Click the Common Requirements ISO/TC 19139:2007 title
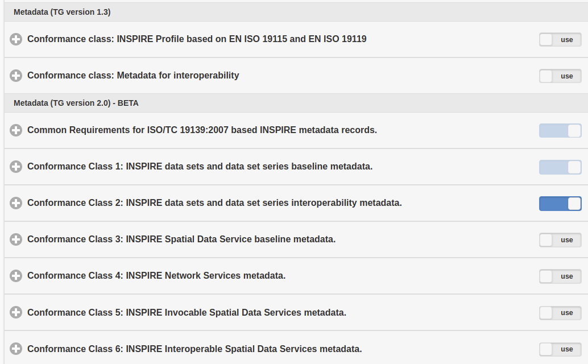The height and width of the screenshot is (364, 588). coord(202,130)
